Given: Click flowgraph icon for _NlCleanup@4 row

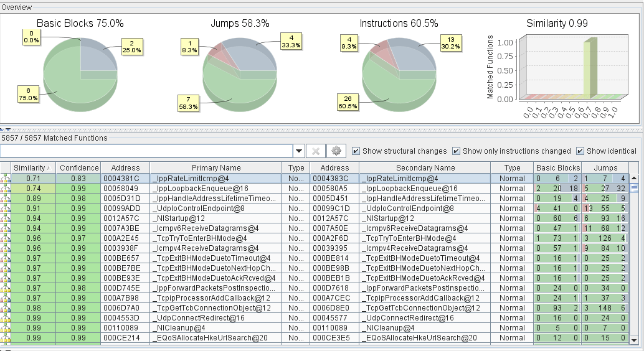Looking at the screenshot, I should tap(6, 328).
